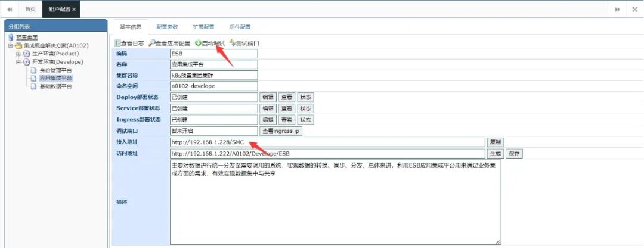Click the back double-arrow tab scroll icon
Viewport: 644px width, 248px height.
click(x=10, y=9)
